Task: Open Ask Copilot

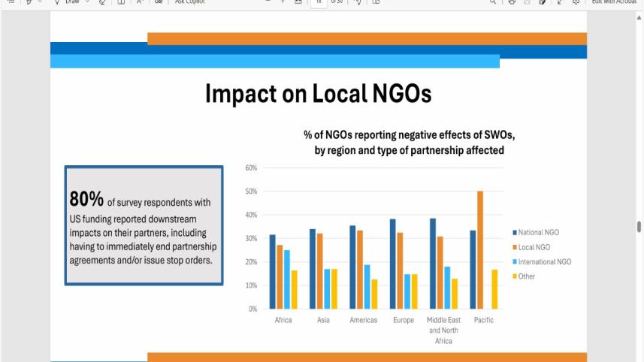Action: [189, 2]
